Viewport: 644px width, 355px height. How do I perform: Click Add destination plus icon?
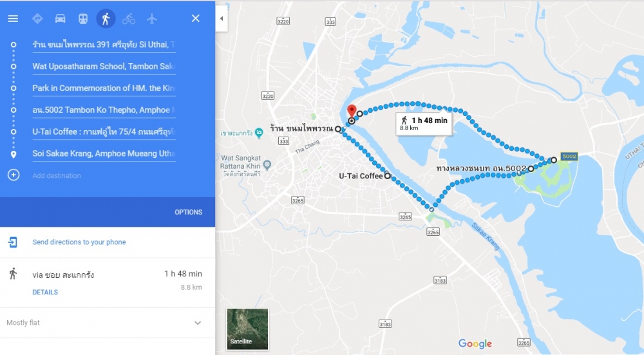14,175
